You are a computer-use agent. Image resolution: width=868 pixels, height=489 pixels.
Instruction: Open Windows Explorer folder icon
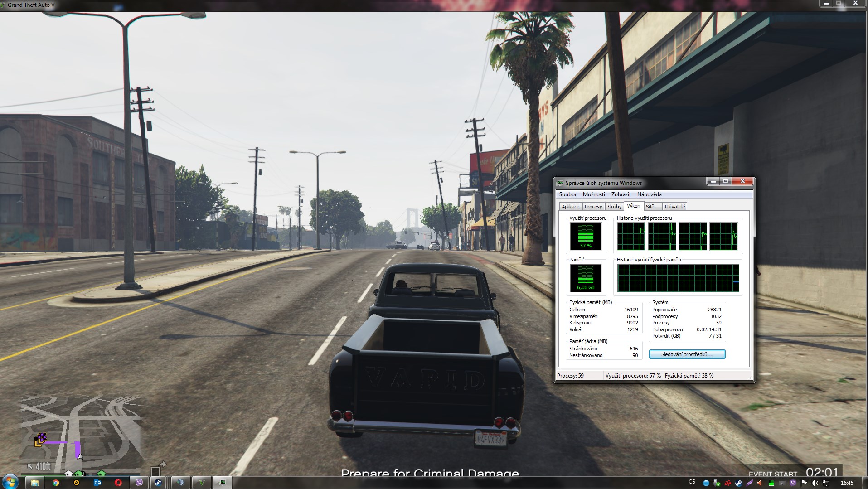click(34, 483)
